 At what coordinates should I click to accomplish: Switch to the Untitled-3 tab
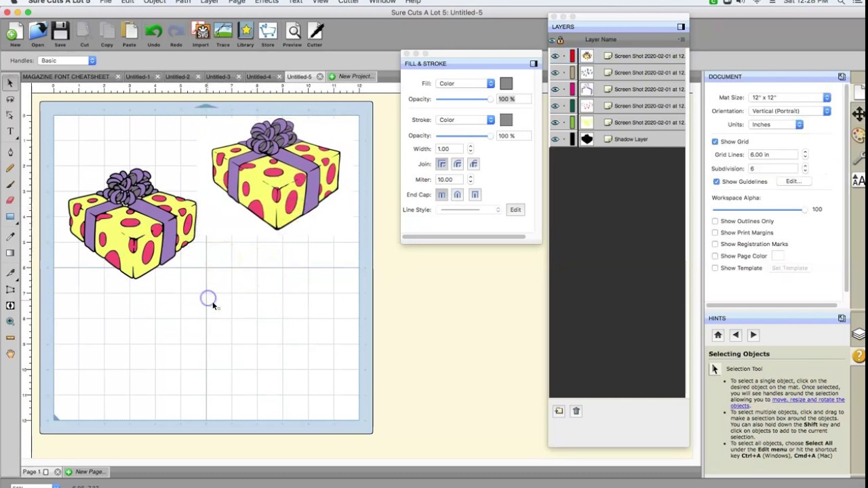(218, 77)
